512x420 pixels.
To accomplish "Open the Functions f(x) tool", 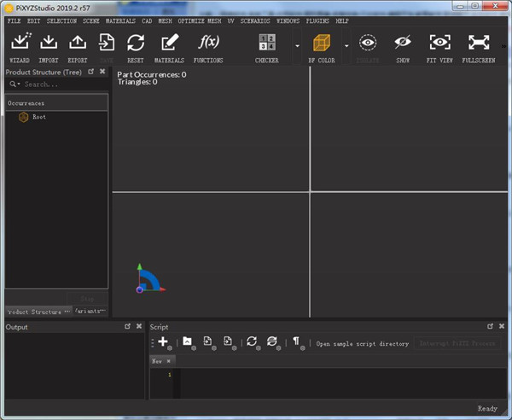I will pyautogui.click(x=208, y=43).
